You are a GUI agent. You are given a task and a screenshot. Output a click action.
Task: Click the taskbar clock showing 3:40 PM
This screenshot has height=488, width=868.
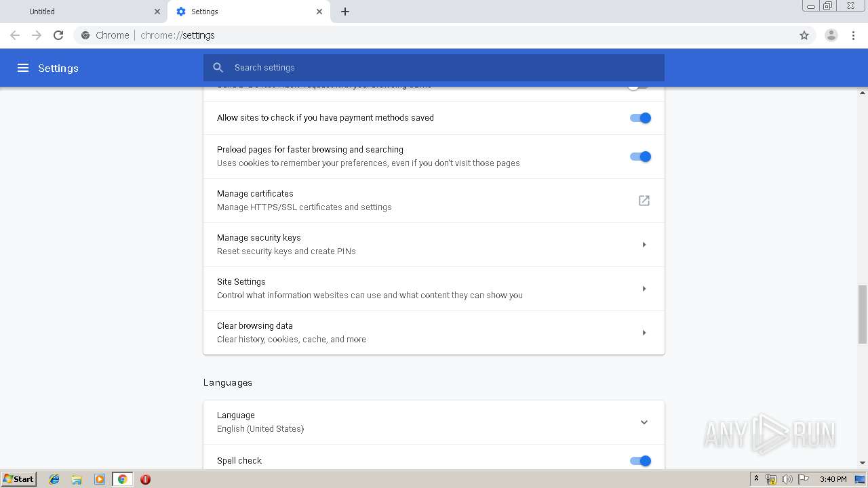click(x=833, y=479)
